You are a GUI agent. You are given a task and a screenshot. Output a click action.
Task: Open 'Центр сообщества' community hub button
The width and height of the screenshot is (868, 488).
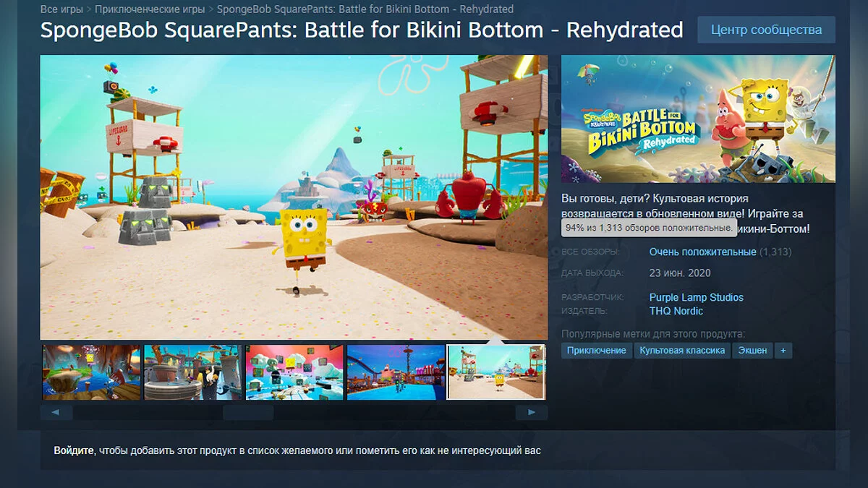tap(766, 30)
